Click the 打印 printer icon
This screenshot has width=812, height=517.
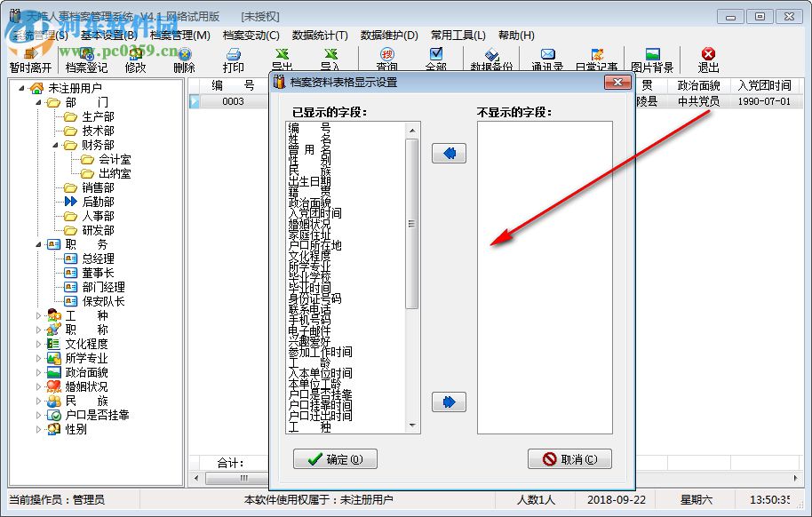pyautogui.click(x=233, y=60)
